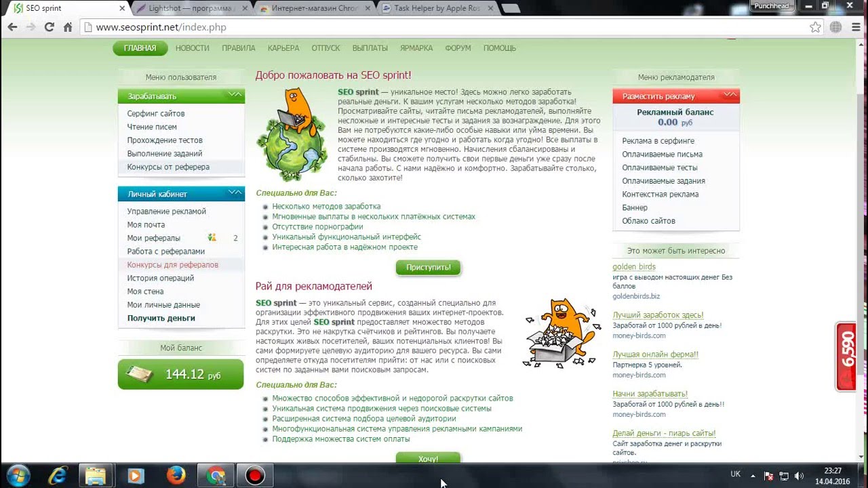
Task: Open Мои рефералы link
Action: tap(154, 238)
